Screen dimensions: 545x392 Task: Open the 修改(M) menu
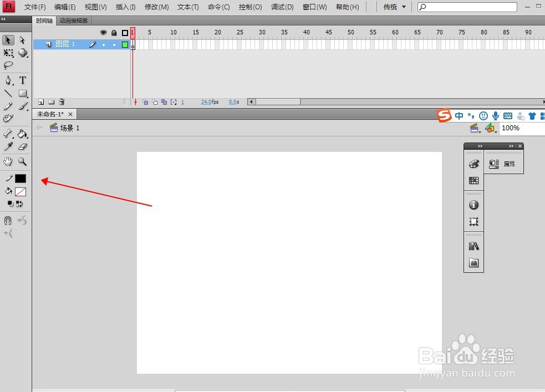(156, 7)
